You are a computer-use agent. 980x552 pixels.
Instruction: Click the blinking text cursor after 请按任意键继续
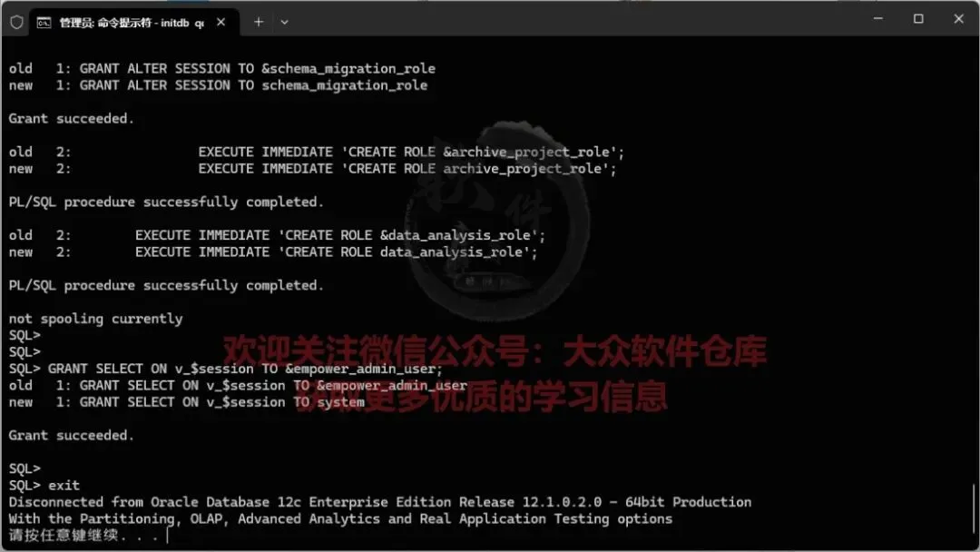(x=168, y=536)
